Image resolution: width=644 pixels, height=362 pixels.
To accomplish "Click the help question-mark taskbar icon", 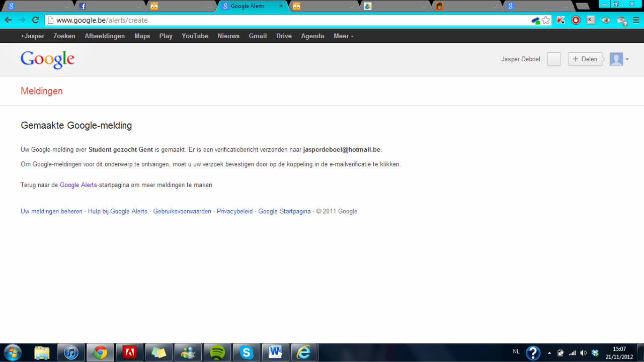I will click(x=533, y=353).
